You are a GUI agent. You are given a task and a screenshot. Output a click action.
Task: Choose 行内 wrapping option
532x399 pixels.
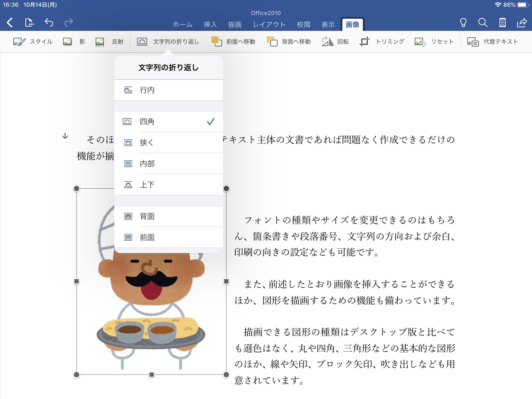pyautogui.click(x=169, y=90)
